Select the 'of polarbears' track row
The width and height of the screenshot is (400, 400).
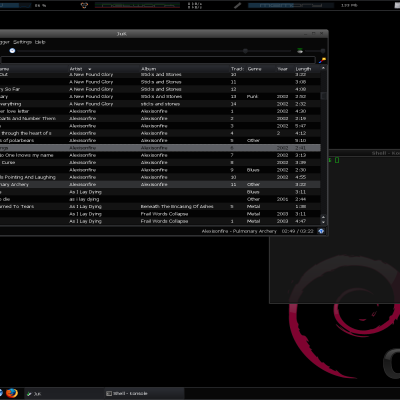pyautogui.click(x=160, y=141)
